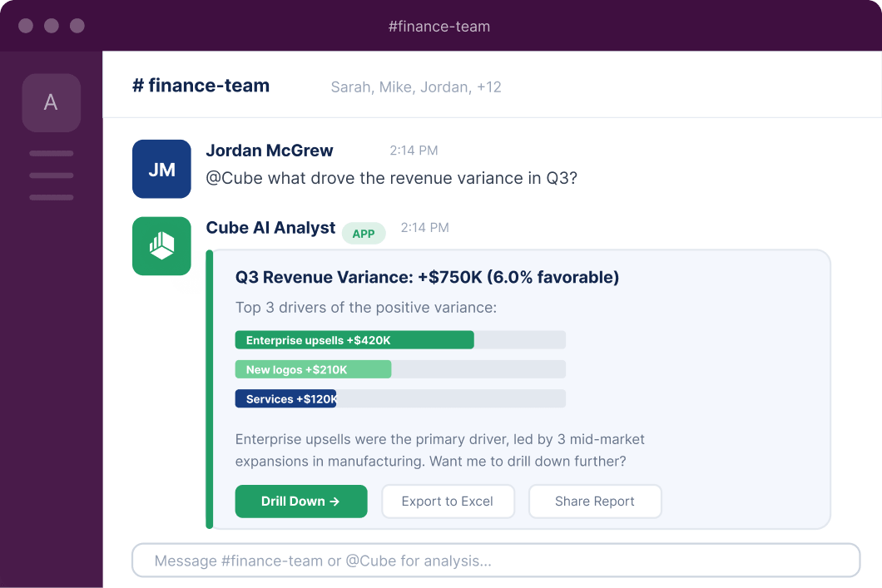Select the third sidebar menu line

[x=52, y=197]
